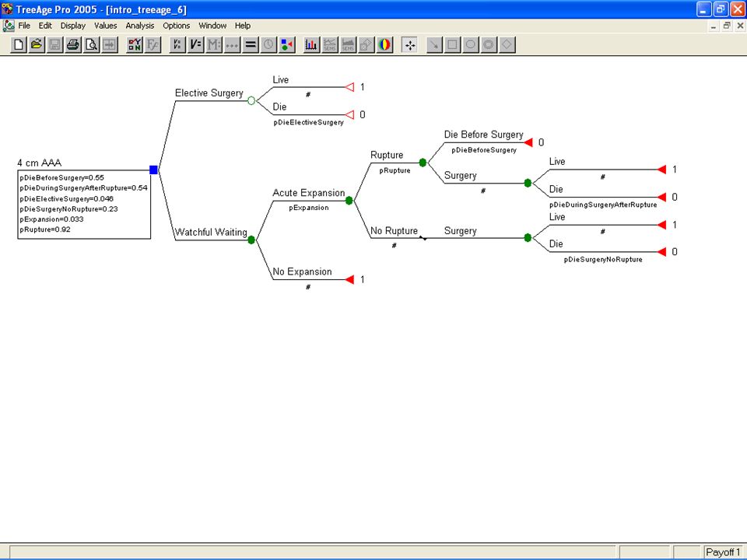
Task: Click the pDieSurgeryNoRupture branch label
Action: coord(603,260)
